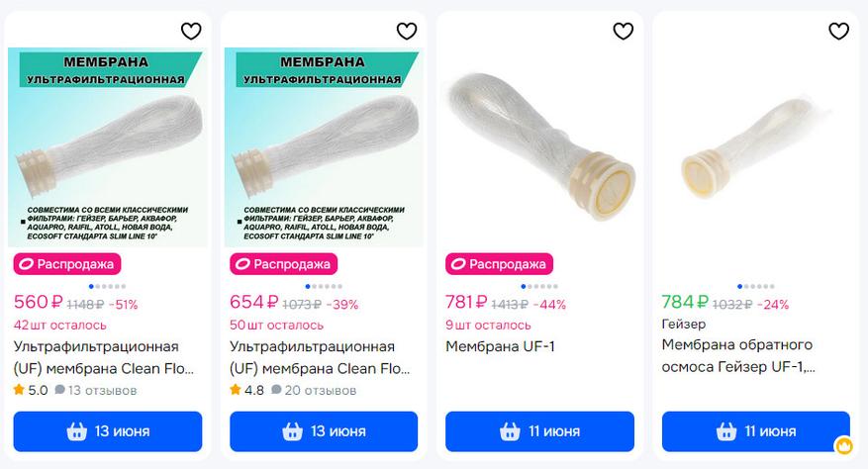Open 20 отзывов reviews link
This screenshot has height=469, width=868.
[312, 390]
